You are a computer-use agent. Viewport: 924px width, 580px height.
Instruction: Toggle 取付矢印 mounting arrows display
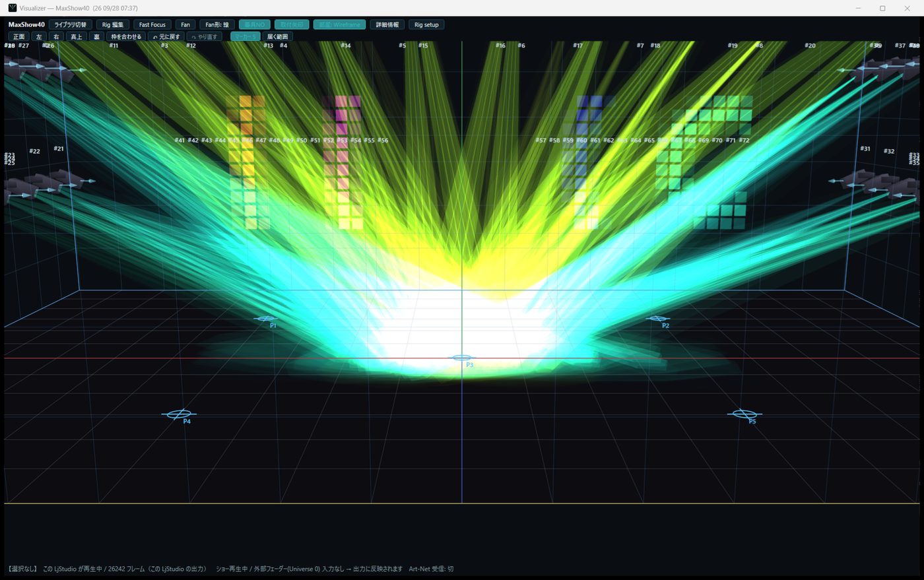pos(292,24)
